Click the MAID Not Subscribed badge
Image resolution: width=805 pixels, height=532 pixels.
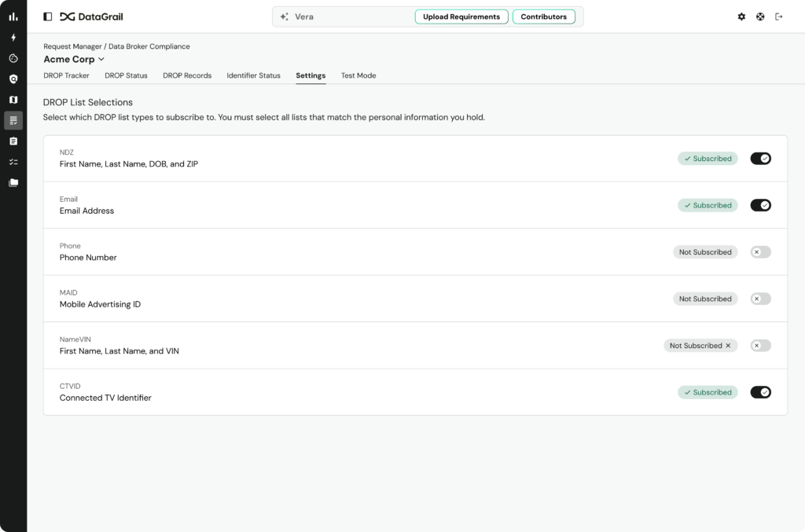pyautogui.click(x=705, y=299)
